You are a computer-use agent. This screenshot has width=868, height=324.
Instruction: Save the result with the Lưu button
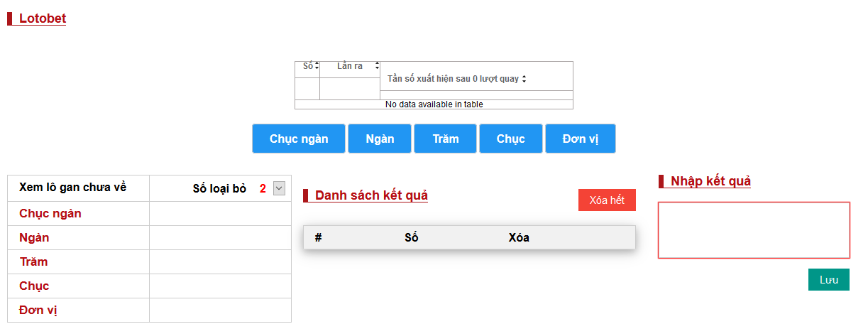tap(828, 280)
